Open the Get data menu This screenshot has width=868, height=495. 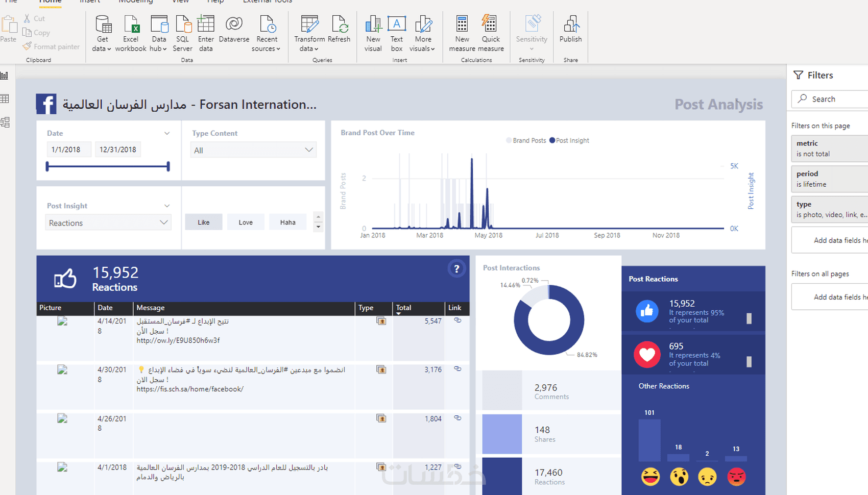point(102,33)
